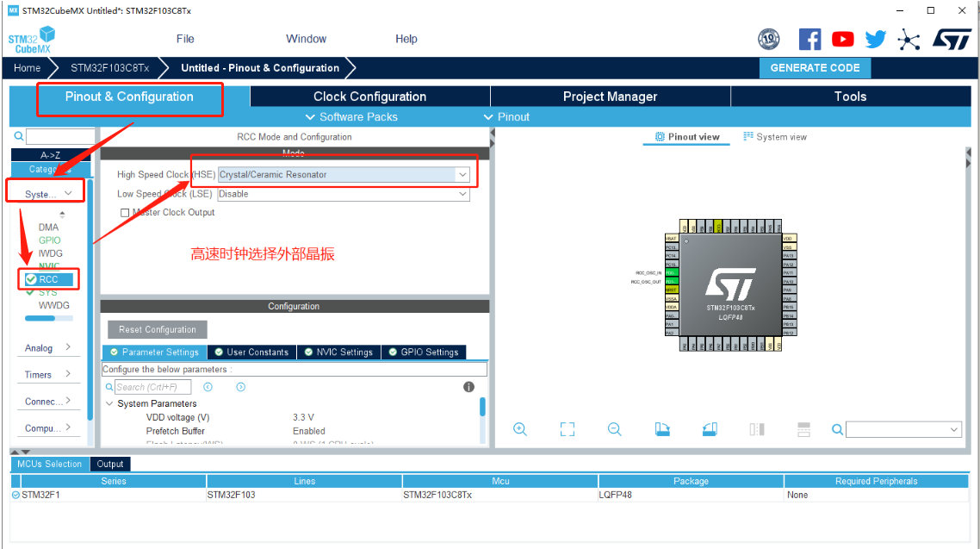Click the GENERATE CODE button
This screenshot has height=549, width=980.
point(815,68)
